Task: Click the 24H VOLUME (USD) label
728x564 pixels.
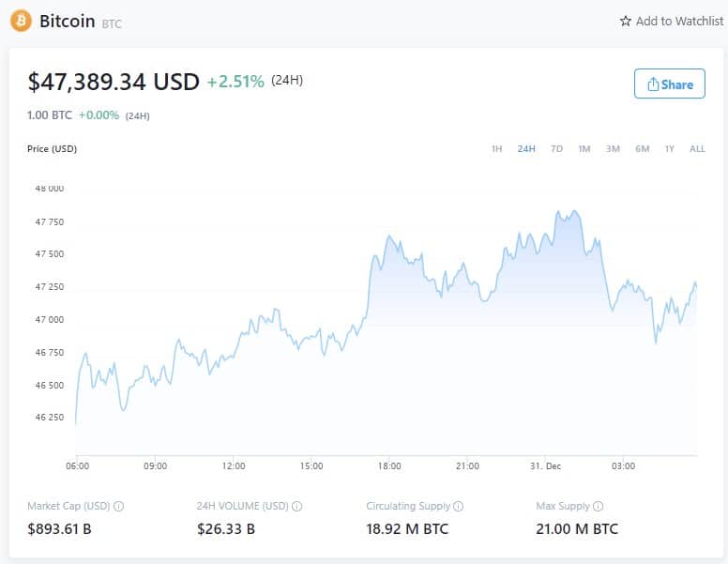Action: pyautogui.click(x=242, y=506)
